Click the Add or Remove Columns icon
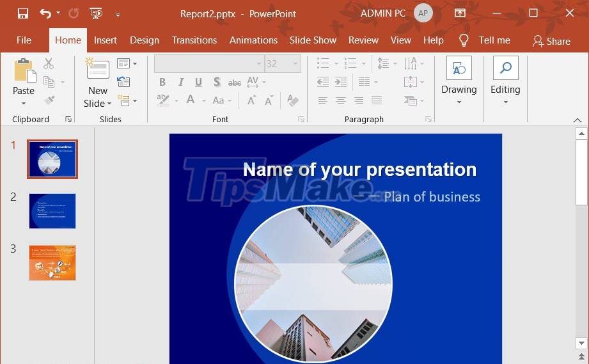 pos(365,81)
